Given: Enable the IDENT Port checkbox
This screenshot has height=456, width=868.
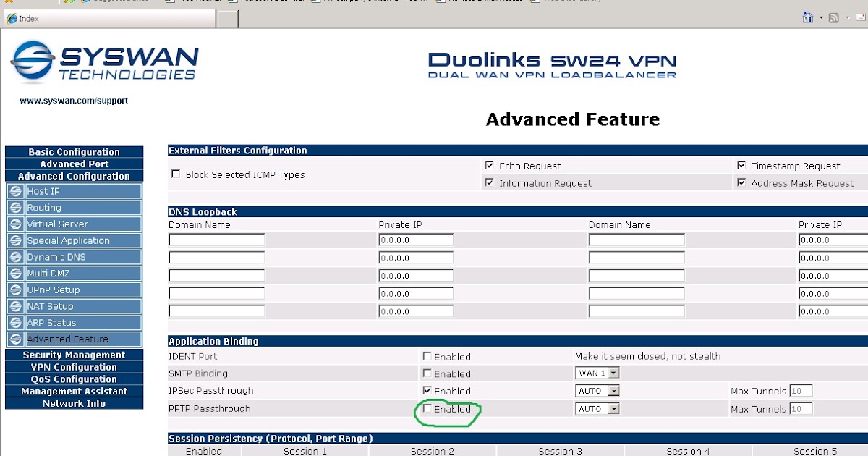Looking at the screenshot, I should point(427,356).
